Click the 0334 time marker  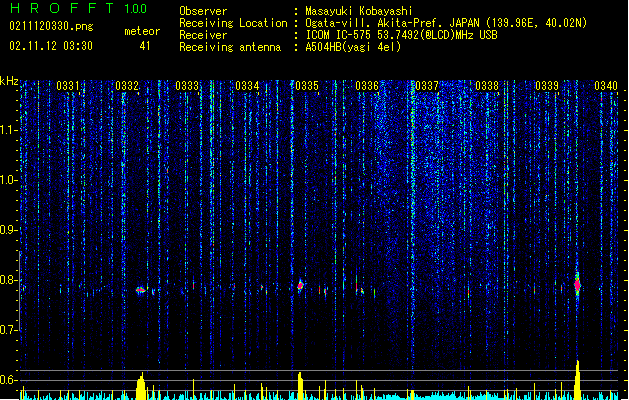[247, 86]
